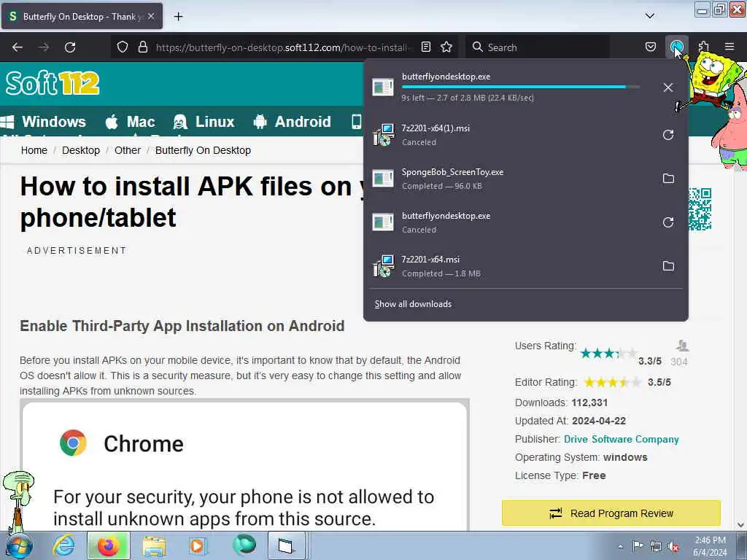Click the padlock site info icon

(x=142, y=47)
